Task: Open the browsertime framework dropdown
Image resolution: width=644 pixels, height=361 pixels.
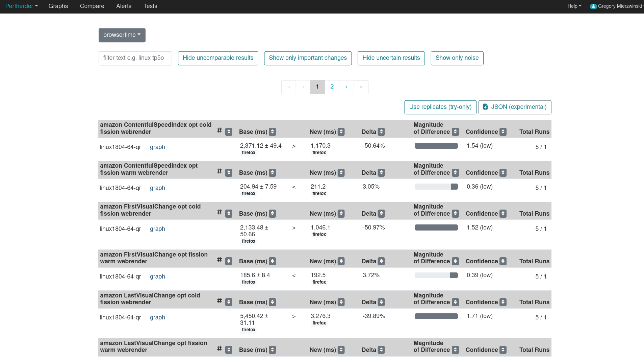Action: [122, 35]
